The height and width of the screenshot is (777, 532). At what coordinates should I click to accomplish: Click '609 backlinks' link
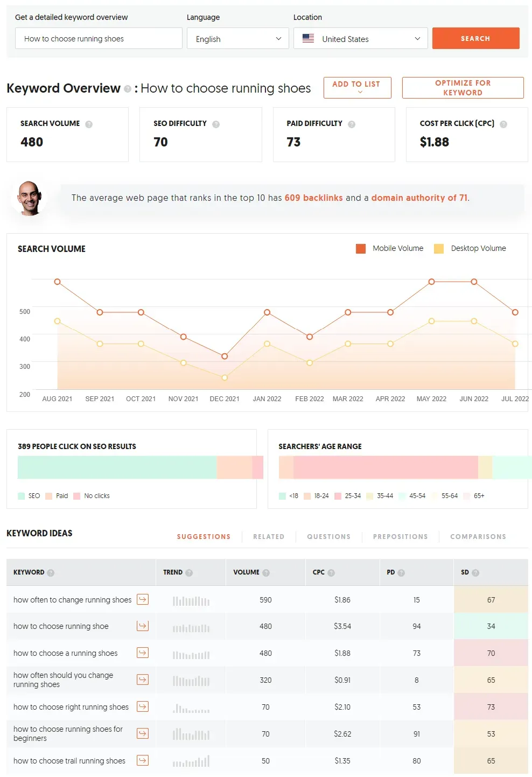313,198
